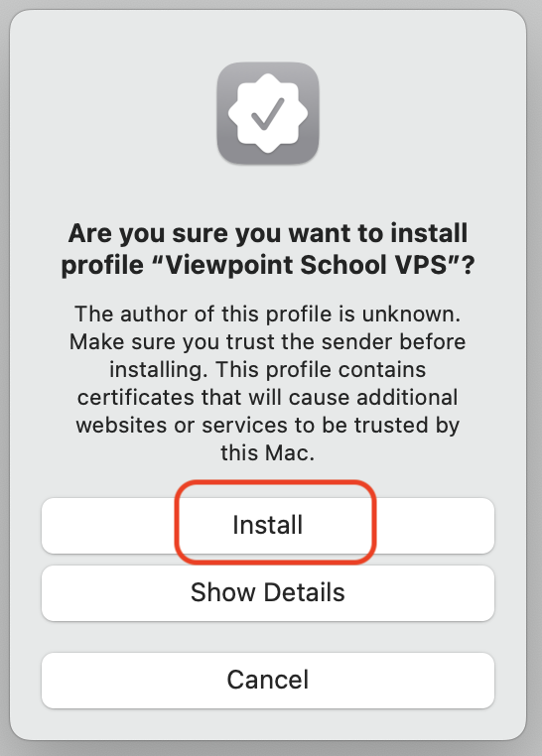This screenshot has height=756, width=542.
Task: Click the "Viewpoint School VPS" profile name
Action: pyautogui.click(x=306, y=265)
